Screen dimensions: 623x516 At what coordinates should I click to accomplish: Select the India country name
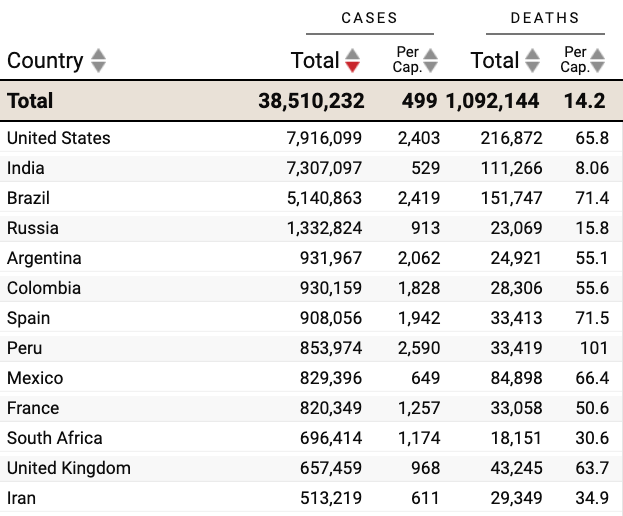[26, 168]
